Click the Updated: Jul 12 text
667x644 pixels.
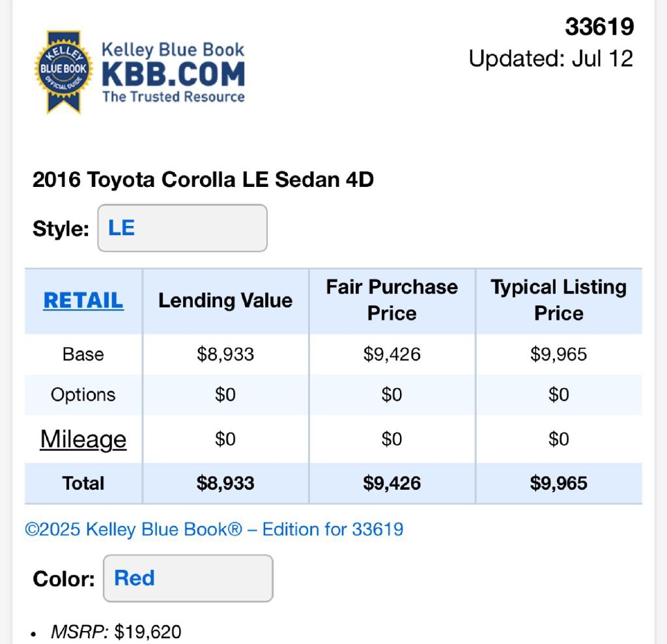[551, 59]
